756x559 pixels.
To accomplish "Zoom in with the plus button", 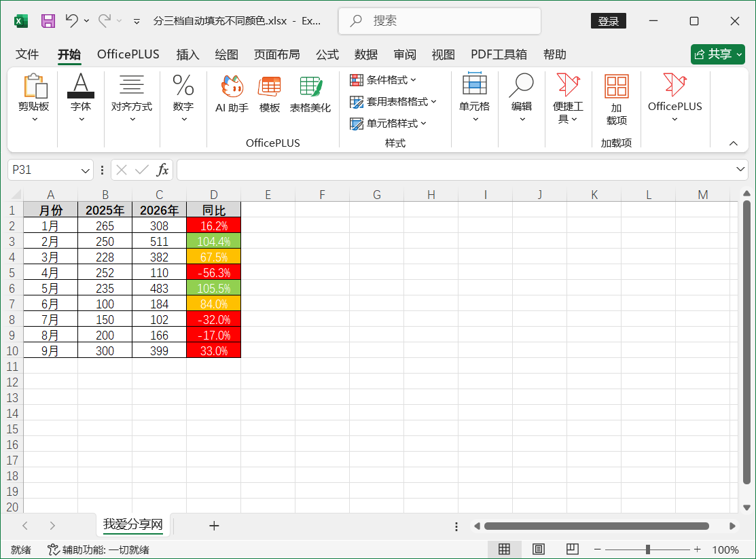I will click(x=697, y=549).
